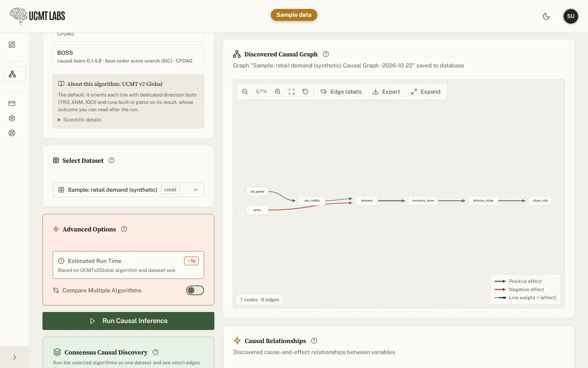
Task: Expand the collapsed sidebar chevron
Action: point(15,357)
